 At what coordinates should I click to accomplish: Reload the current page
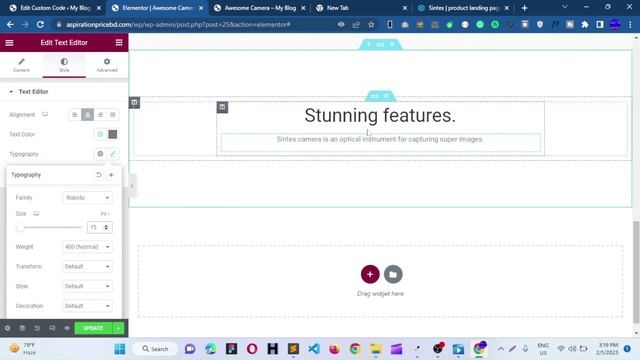40,24
